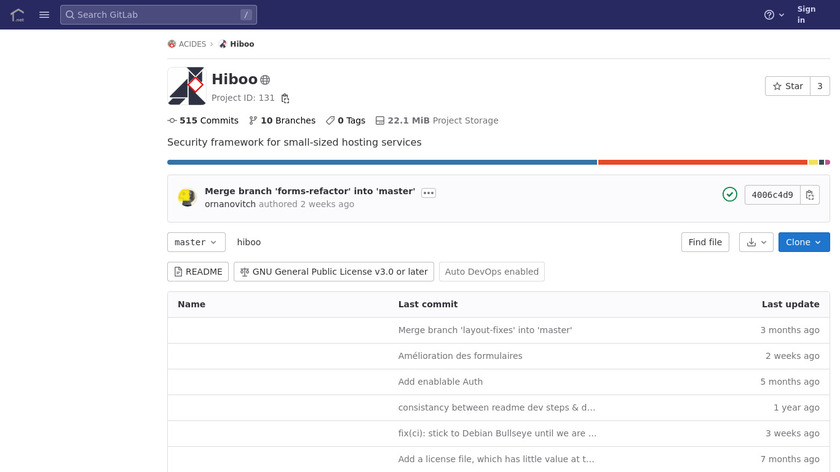Click ornanovitch's commit author avatar
840x472 pixels.
[186, 197]
